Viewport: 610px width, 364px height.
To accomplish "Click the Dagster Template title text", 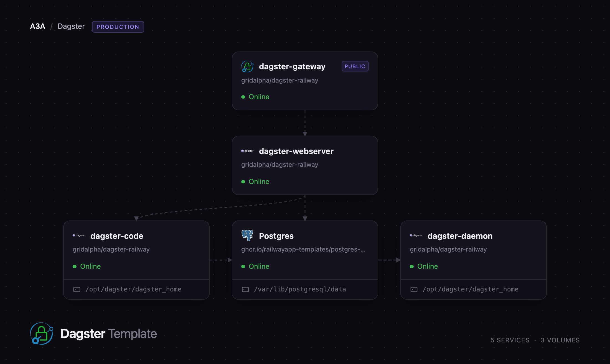I will click(109, 334).
